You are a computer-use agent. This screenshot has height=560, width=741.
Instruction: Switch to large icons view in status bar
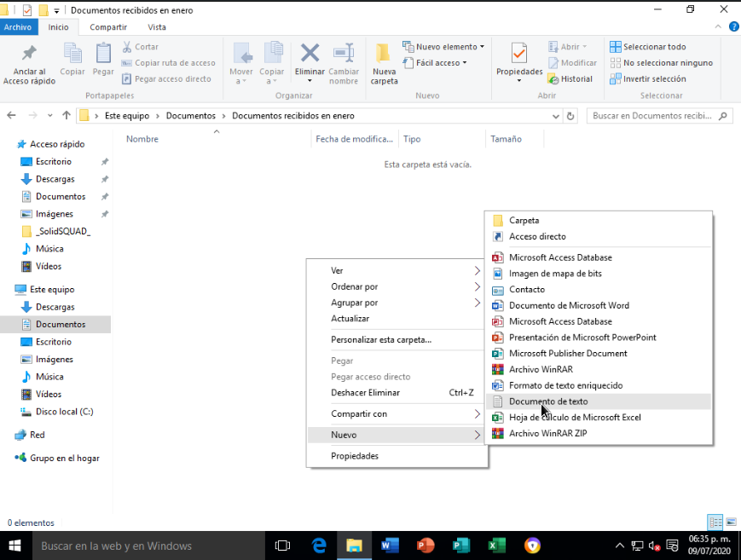[x=729, y=522]
